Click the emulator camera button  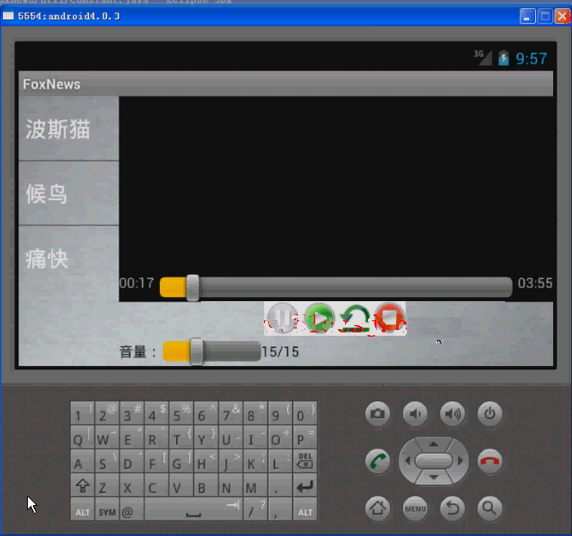coord(378,413)
